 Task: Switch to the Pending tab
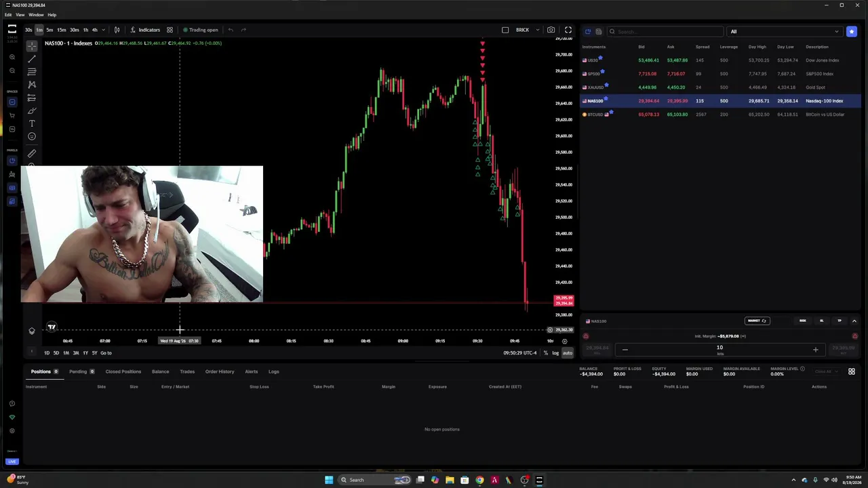pos(81,371)
